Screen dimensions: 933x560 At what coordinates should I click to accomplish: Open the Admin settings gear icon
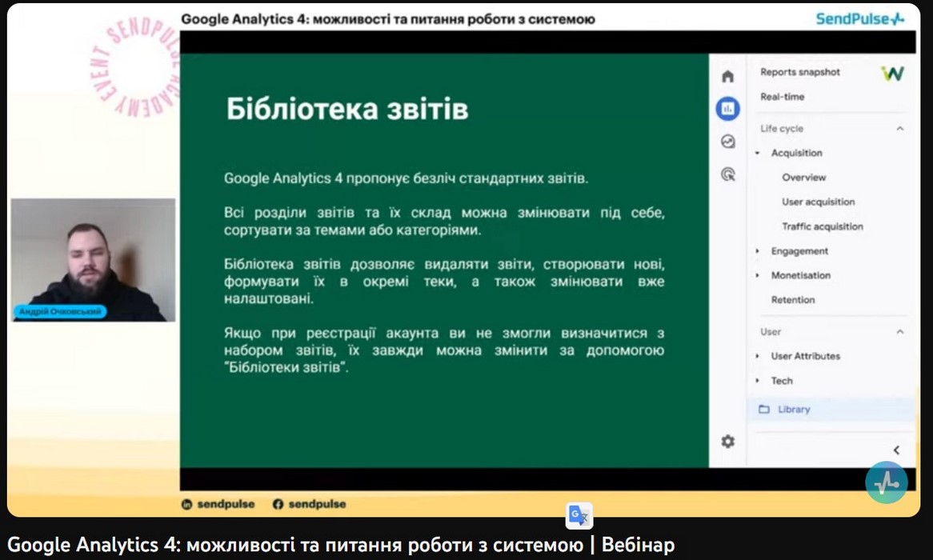(727, 442)
